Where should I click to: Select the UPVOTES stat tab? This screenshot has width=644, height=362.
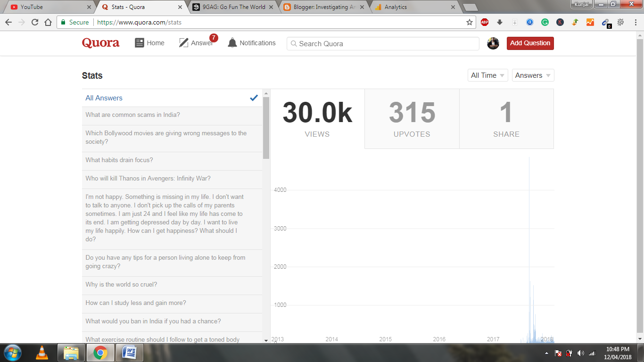[412, 118]
